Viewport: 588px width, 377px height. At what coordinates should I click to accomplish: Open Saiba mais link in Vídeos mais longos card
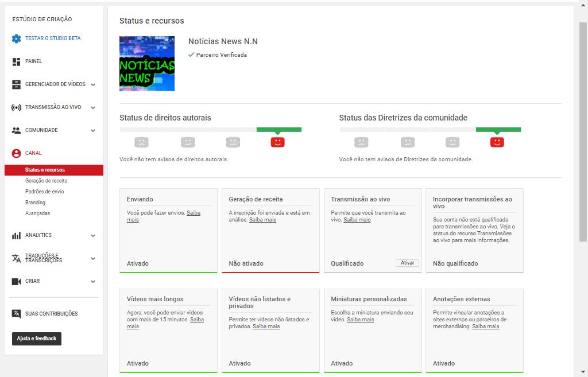[x=197, y=320]
